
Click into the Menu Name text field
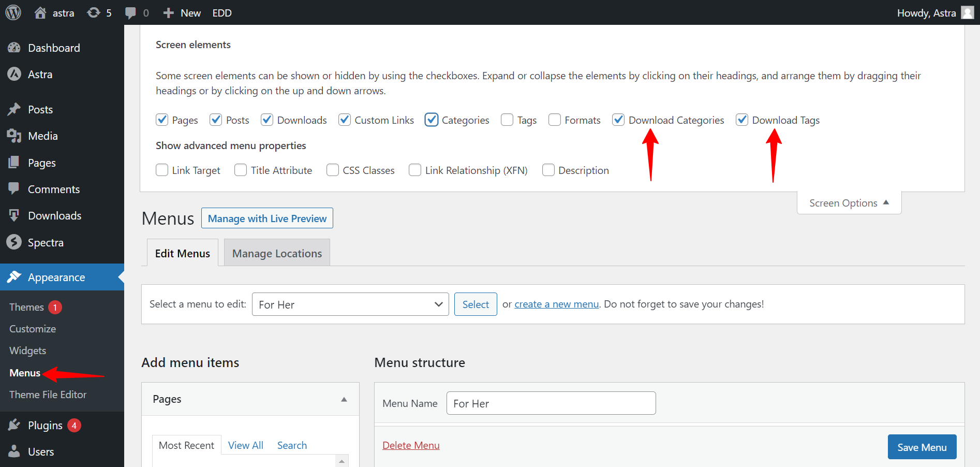click(551, 403)
